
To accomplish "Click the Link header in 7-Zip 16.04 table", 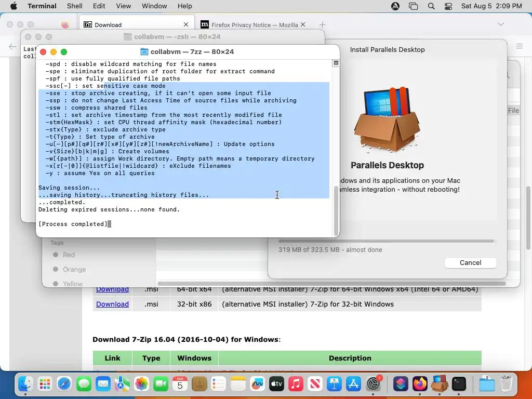I will click(112, 358).
